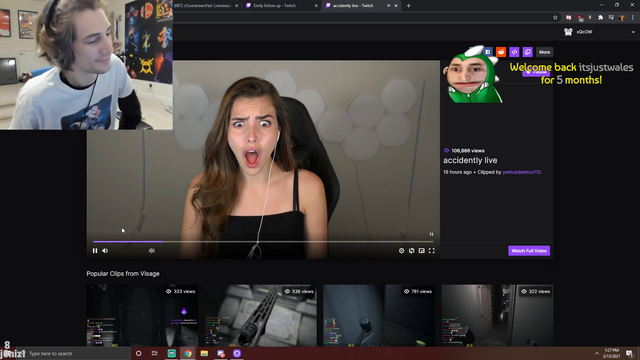Click Watch Full Video button
This screenshot has height=360, width=640.
click(529, 251)
